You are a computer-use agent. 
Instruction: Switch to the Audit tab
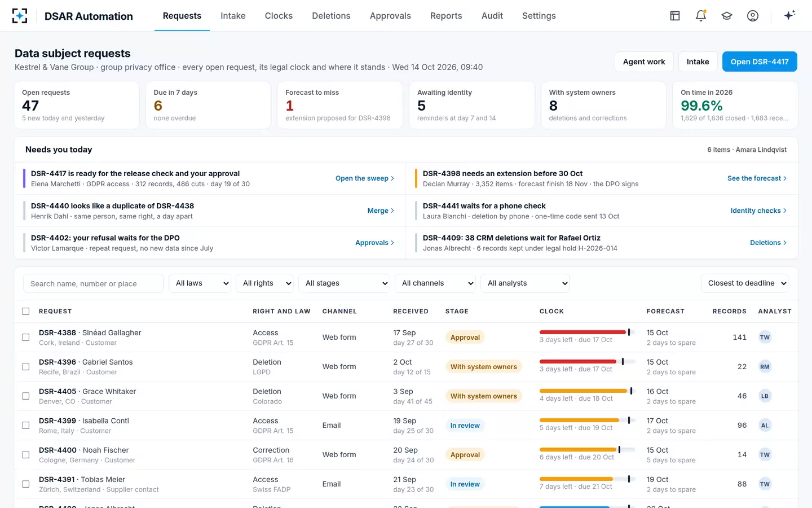click(x=492, y=16)
